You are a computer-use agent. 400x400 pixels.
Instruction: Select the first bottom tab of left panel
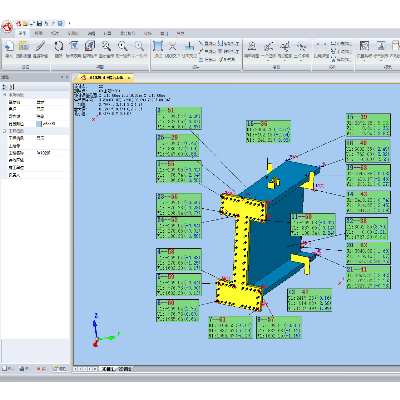8,369
